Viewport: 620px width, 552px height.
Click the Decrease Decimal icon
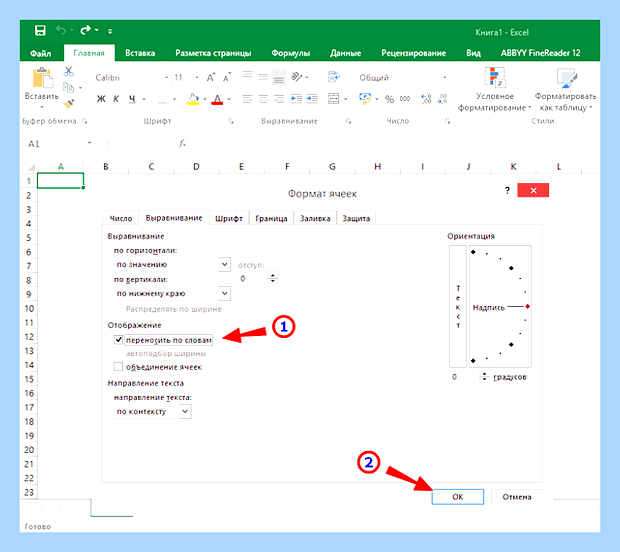click(442, 99)
